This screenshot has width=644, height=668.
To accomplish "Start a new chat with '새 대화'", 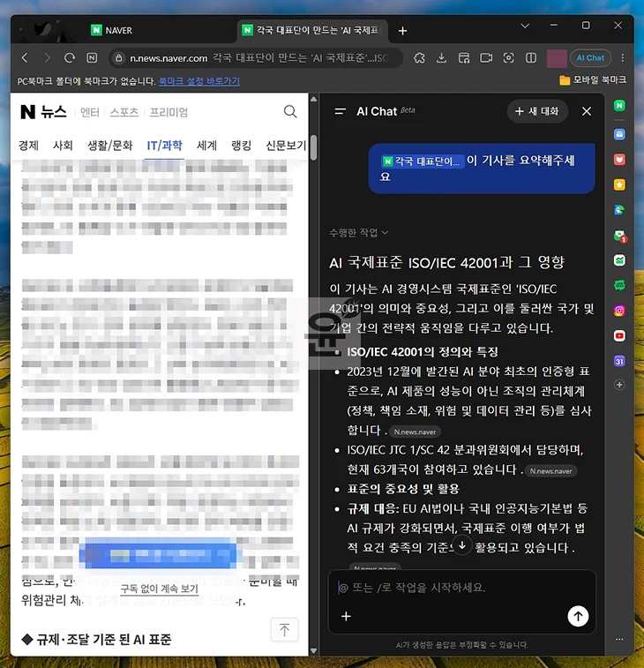I will (537, 111).
